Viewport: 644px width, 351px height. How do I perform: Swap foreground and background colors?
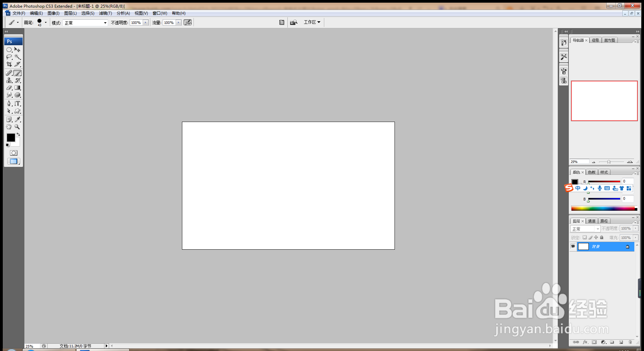pos(18,135)
